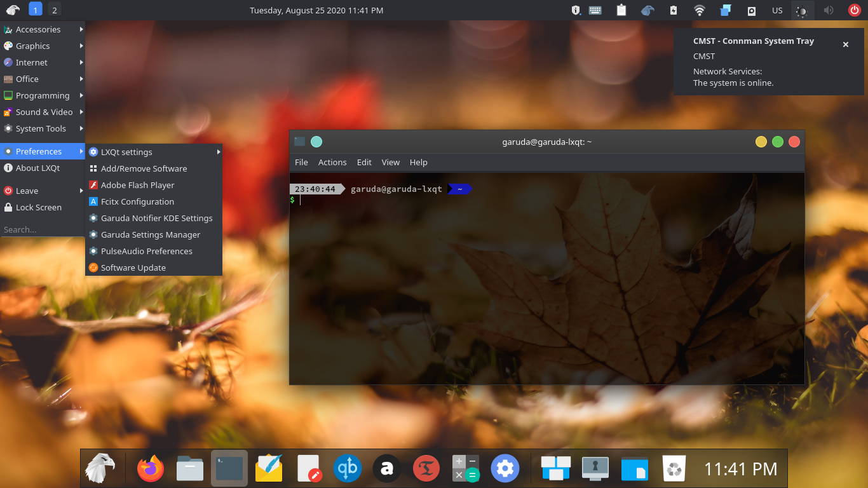868x488 pixels.
Task: Switch to desktop 2
Action: 55,10
